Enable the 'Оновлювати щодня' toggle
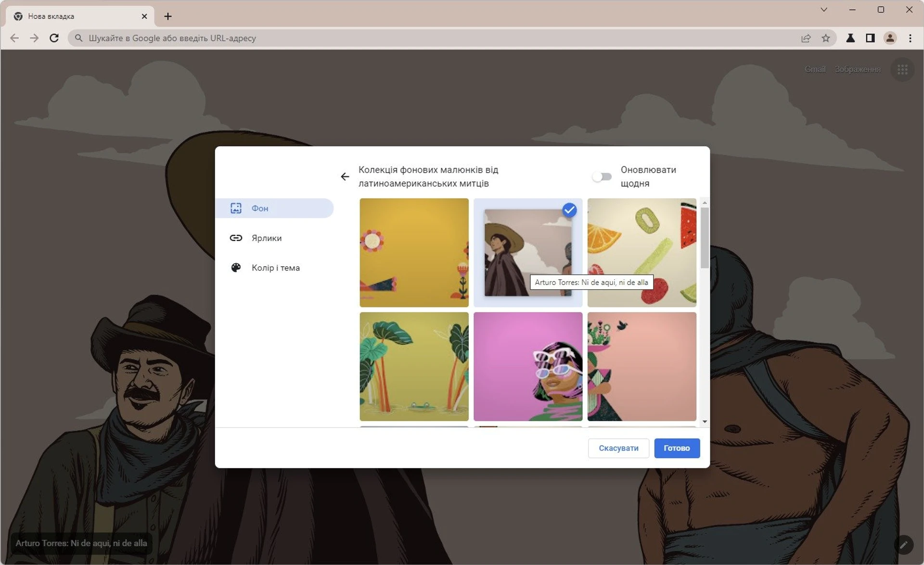The width and height of the screenshot is (924, 565). [602, 177]
